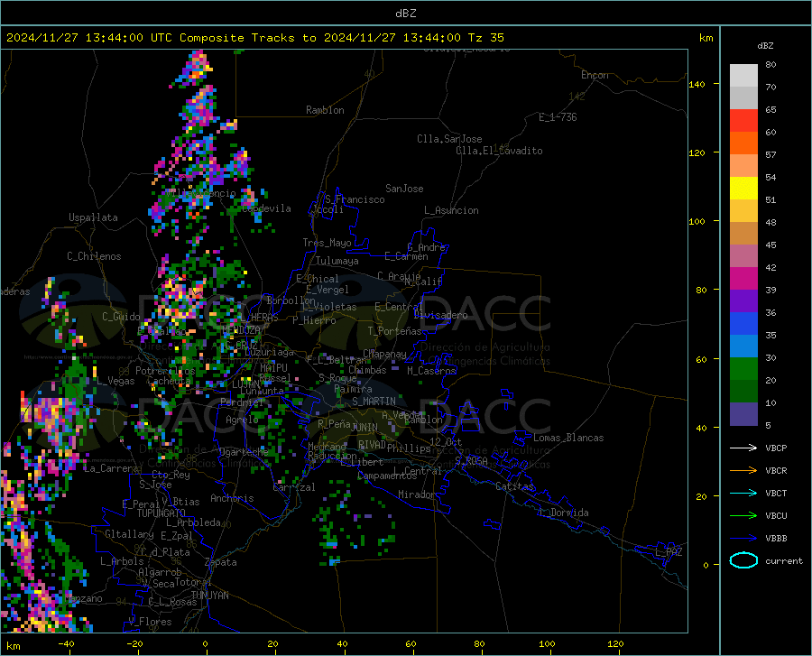Click the C_Chilenos label
The image size is (812, 656).
coord(94,256)
